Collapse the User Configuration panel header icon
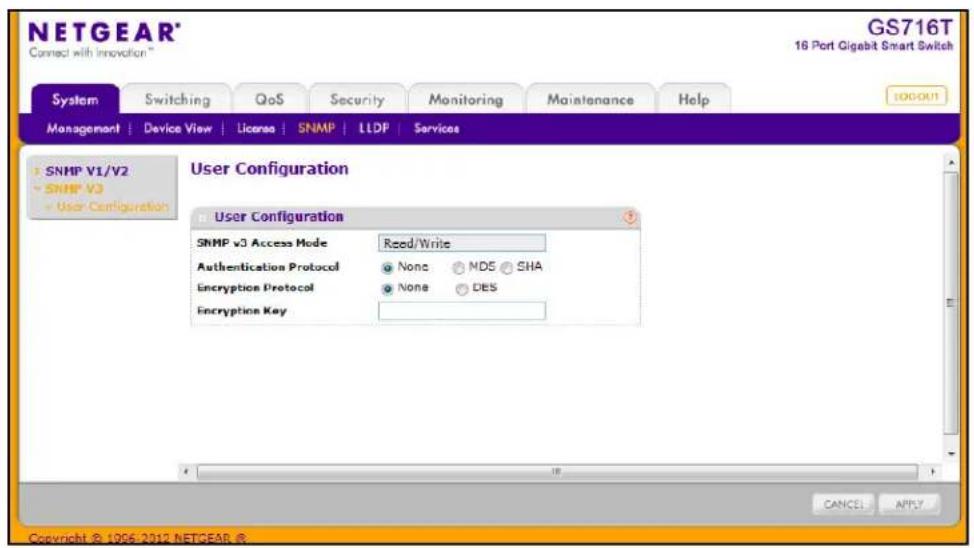 201,217
